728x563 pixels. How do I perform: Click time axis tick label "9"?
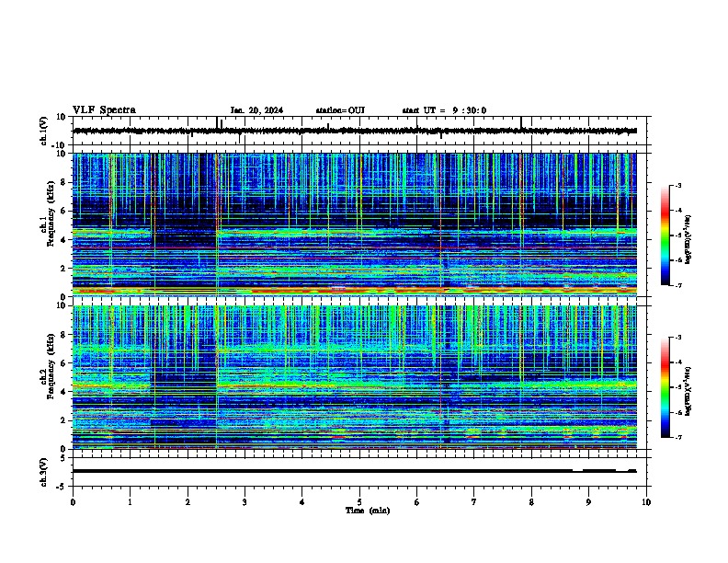tap(588, 502)
